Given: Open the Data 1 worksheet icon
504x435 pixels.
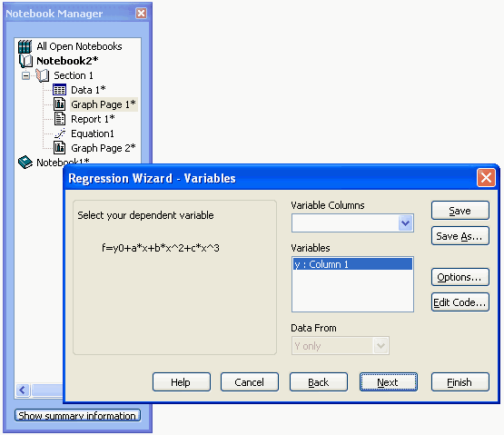Looking at the screenshot, I should click(59, 90).
